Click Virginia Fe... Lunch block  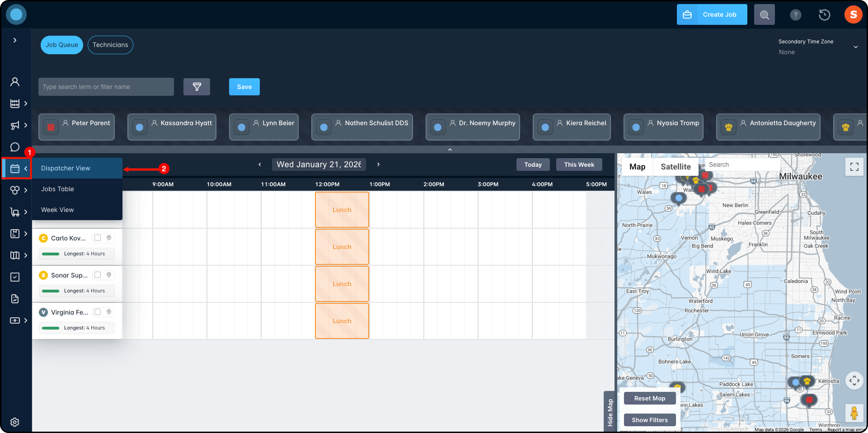pos(342,321)
